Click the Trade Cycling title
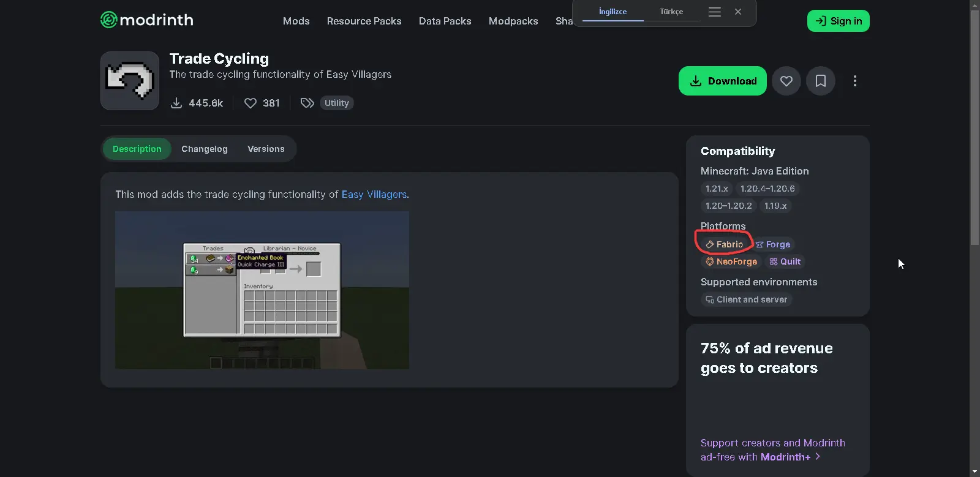This screenshot has width=980, height=477. (x=219, y=59)
